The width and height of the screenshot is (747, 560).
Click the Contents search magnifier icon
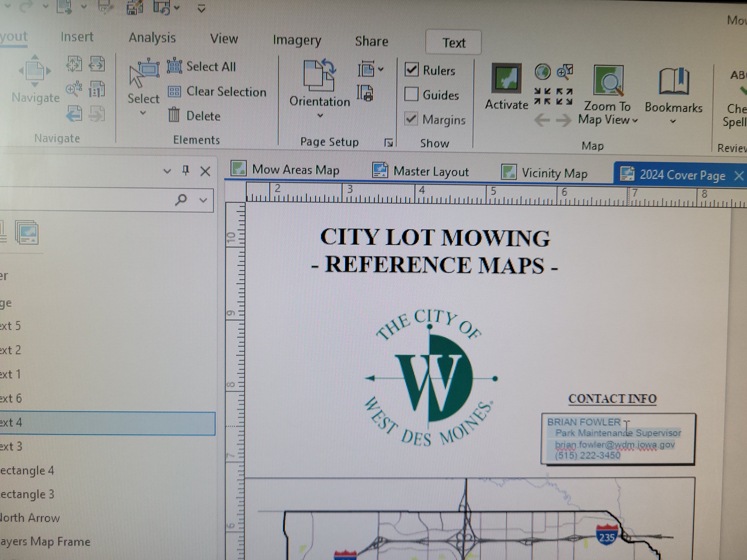pos(181,199)
